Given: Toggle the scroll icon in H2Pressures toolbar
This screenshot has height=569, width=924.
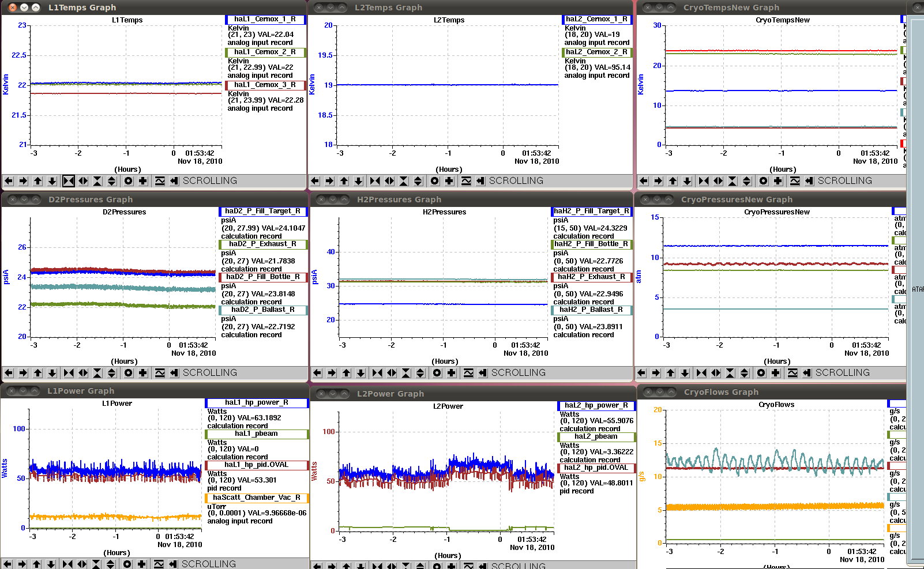Looking at the screenshot, I should (x=483, y=373).
